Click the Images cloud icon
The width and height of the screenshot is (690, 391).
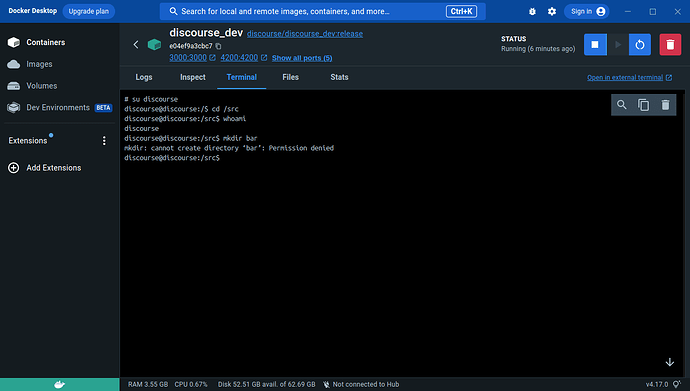pos(14,64)
